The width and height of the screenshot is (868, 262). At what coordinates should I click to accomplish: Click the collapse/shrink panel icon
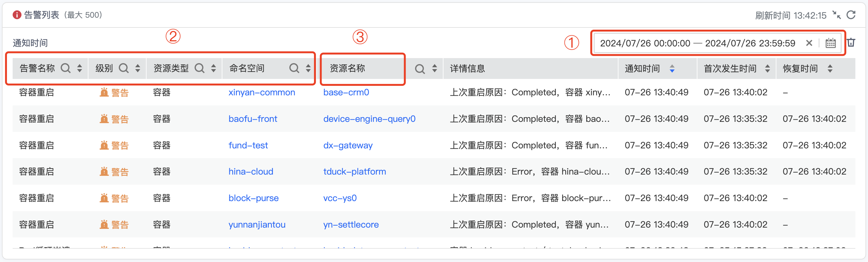pos(836,15)
